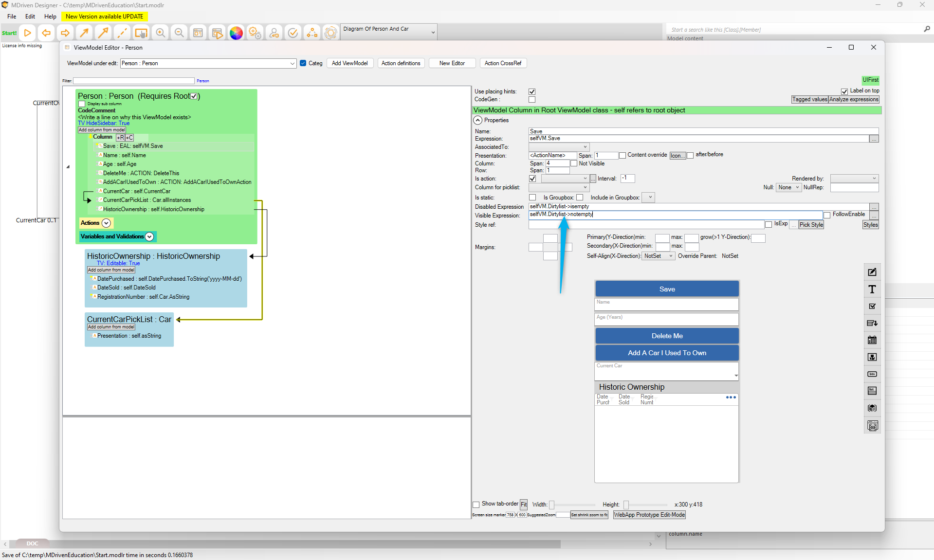Viewport: 934px width, 560px height.
Task: Uncheck the Categ checkbox
Action: [303, 63]
